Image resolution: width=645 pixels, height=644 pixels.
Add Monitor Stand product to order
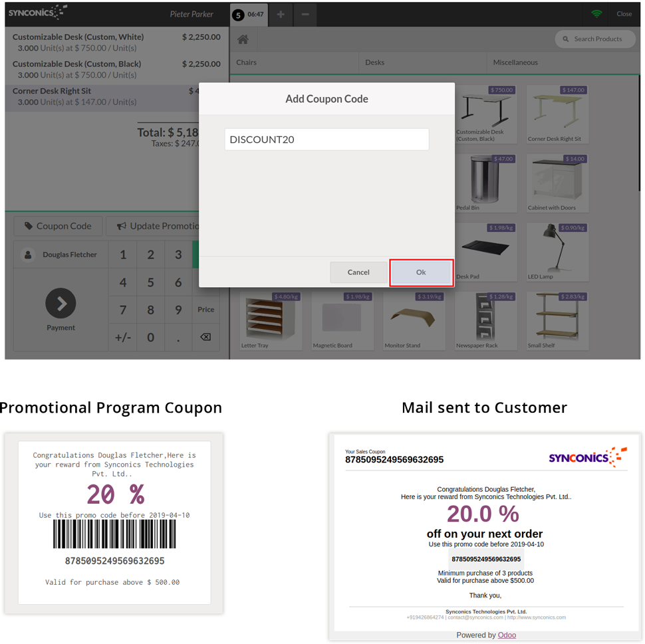[x=414, y=320]
